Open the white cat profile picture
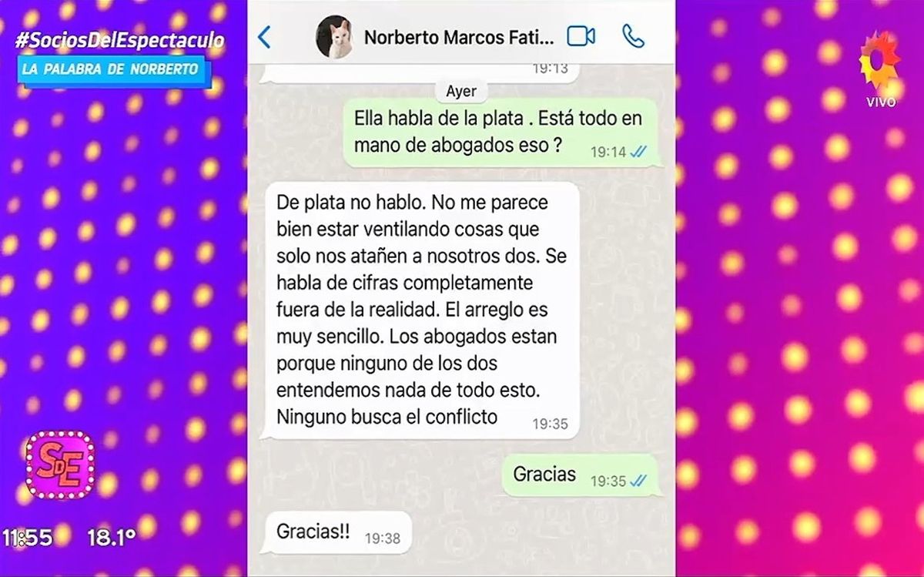The width and height of the screenshot is (924, 577). (x=335, y=36)
